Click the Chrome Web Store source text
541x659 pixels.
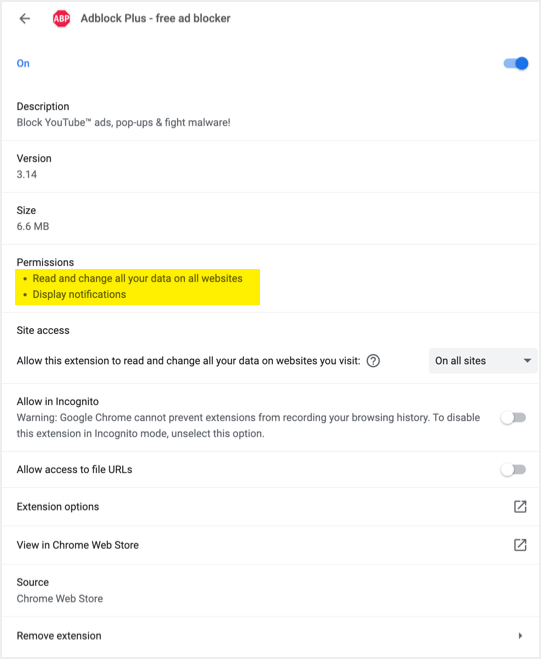60,598
